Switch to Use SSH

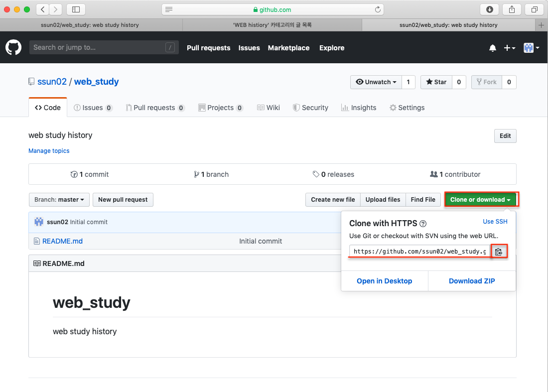point(495,222)
